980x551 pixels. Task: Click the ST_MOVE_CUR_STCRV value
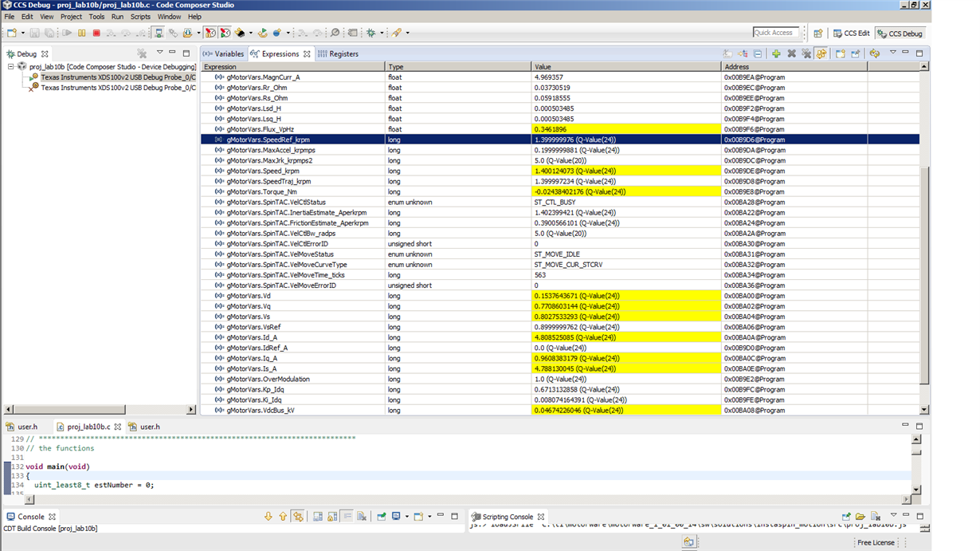pyautogui.click(x=568, y=265)
